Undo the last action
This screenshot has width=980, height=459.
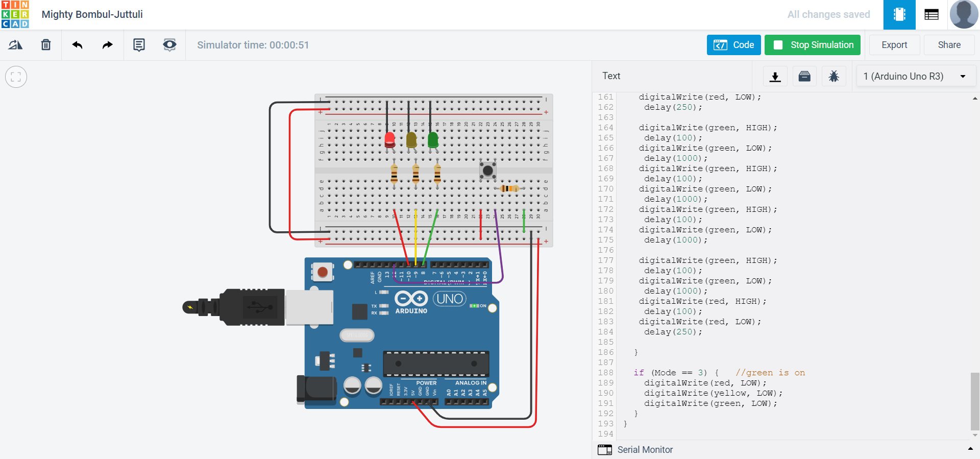tap(77, 45)
